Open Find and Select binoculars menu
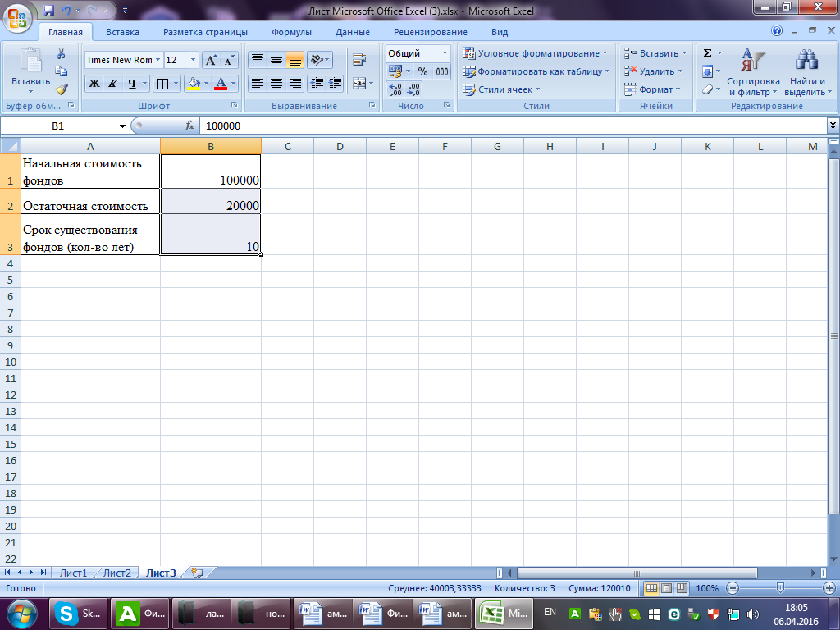Viewport: 840px width, 630px height. coord(807,72)
